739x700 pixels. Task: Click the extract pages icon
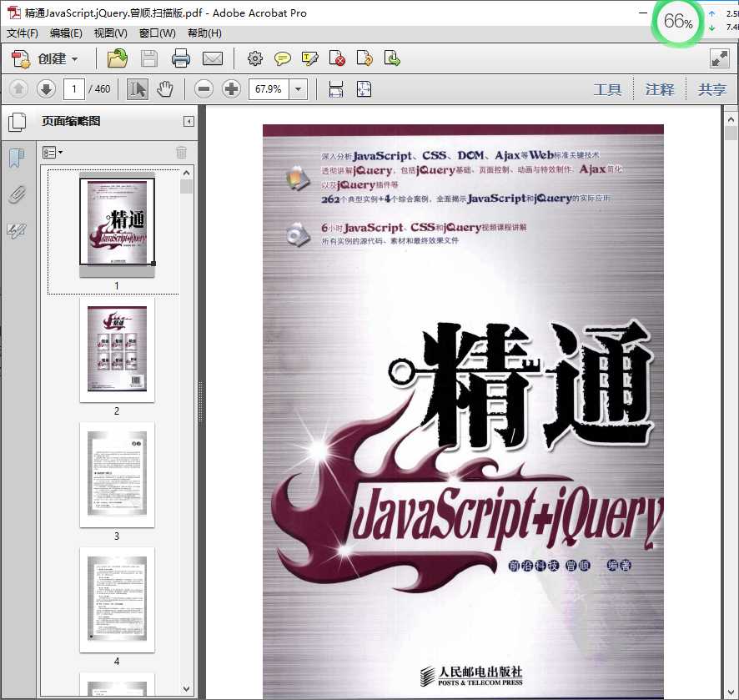(x=392, y=58)
